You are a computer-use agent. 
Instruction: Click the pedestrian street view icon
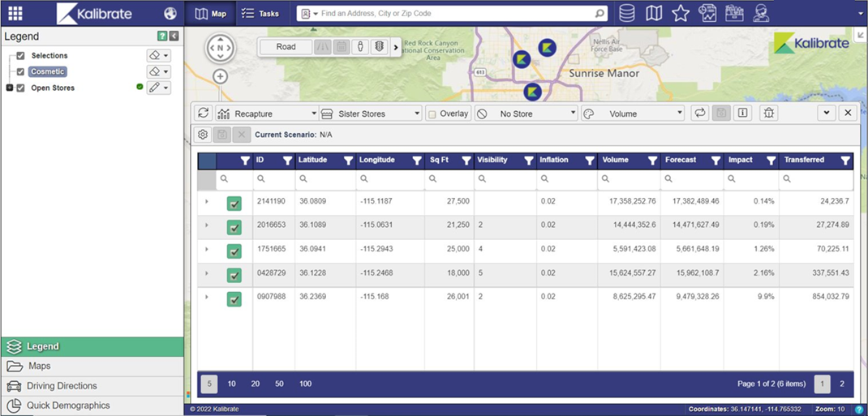point(360,47)
